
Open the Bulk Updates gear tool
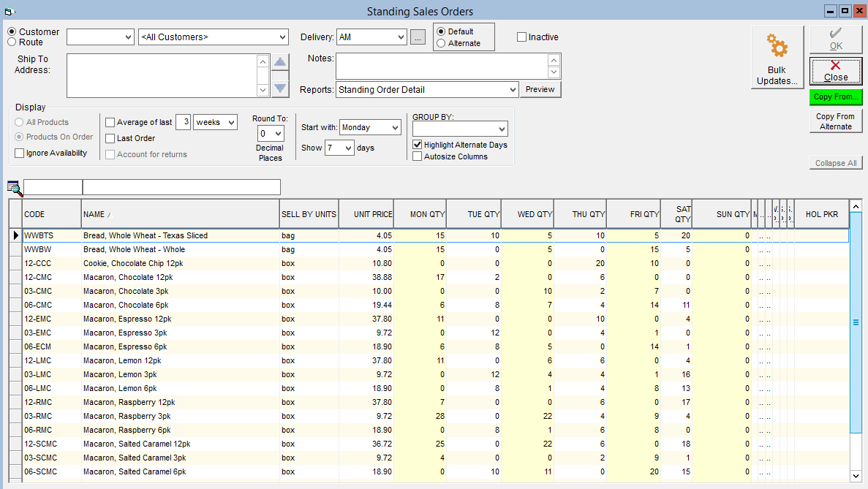pyautogui.click(x=777, y=57)
